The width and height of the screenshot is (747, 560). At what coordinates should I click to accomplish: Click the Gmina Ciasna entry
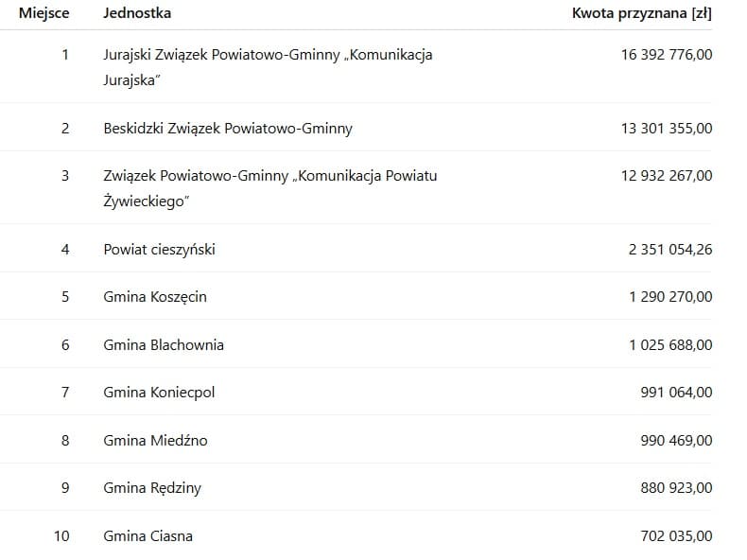pos(148,535)
